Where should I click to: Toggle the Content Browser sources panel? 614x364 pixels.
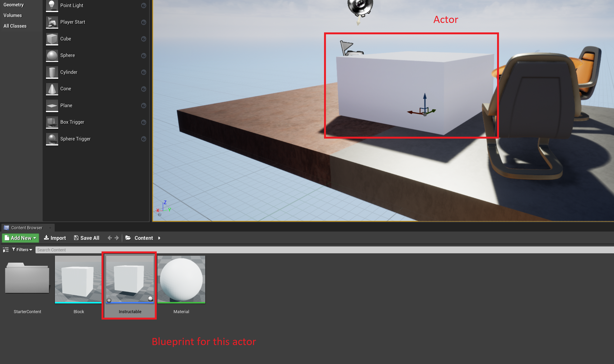click(x=5, y=250)
